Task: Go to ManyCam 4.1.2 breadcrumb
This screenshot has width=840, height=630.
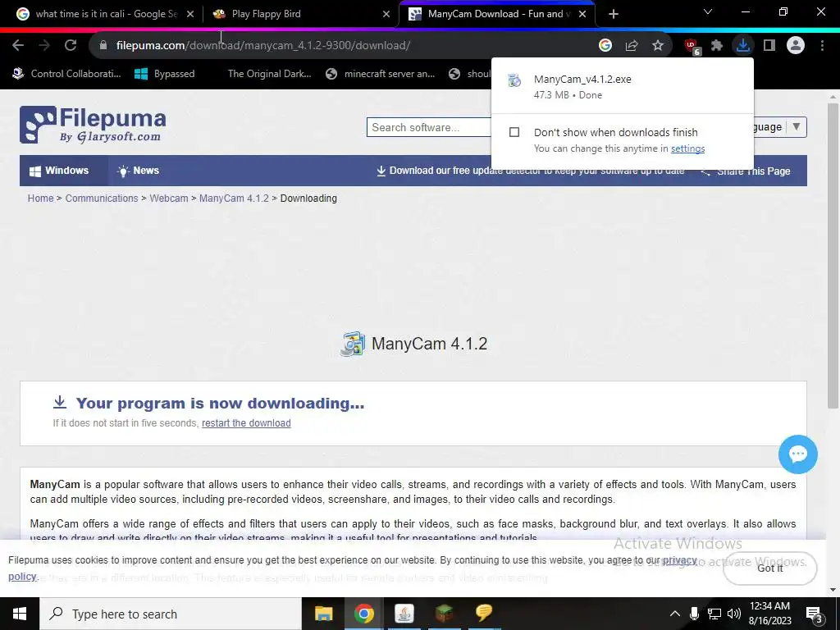Action: coord(234,199)
